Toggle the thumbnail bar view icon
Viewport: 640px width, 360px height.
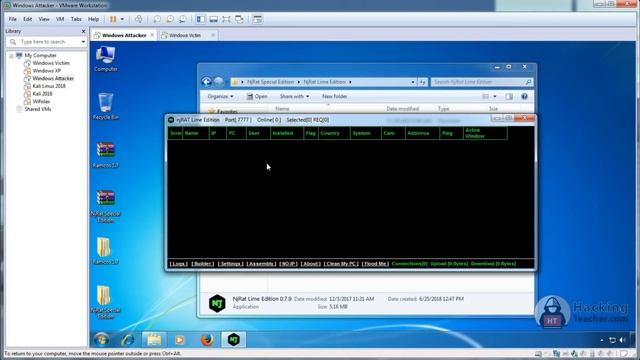[213, 19]
